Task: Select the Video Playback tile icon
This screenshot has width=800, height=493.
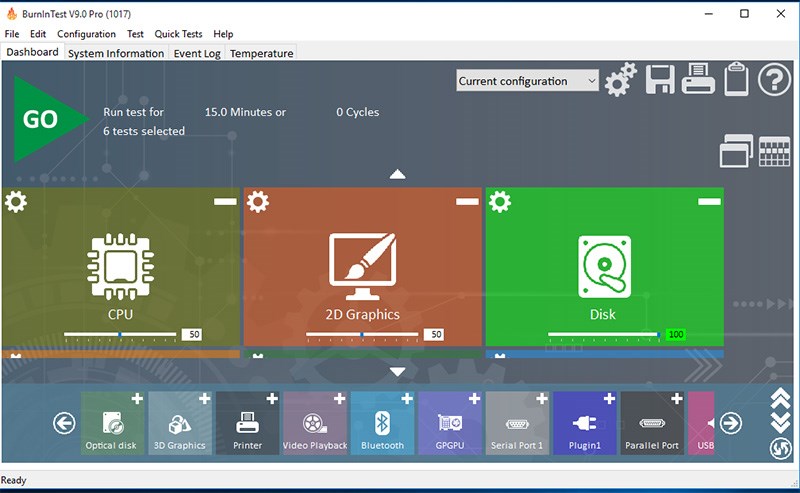Action: pyautogui.click(x=315, y=423)
